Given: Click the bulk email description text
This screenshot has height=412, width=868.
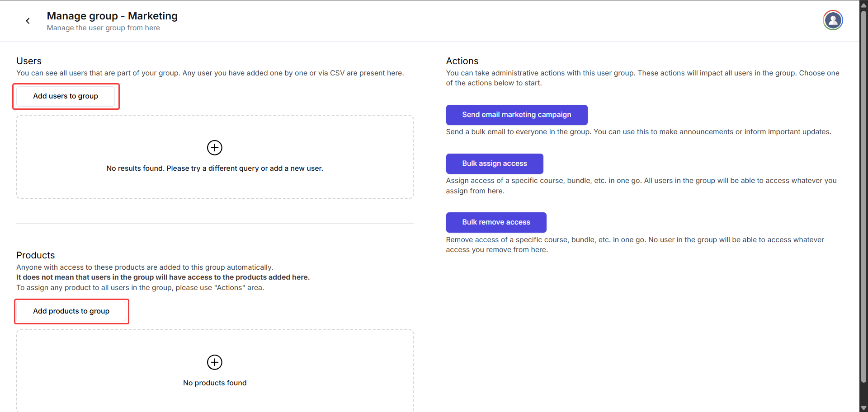Looking at the screenshot, I should (638, 132).
